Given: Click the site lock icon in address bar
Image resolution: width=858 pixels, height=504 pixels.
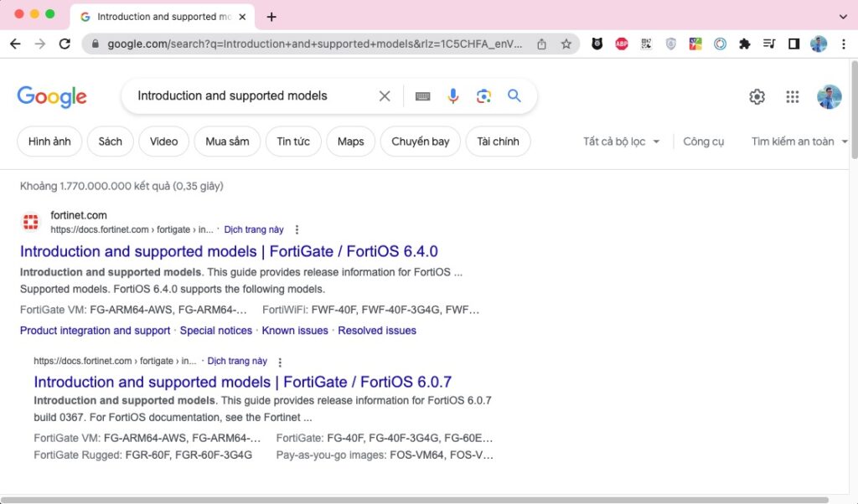Looking at the screenshot, I should (x=96, y=44).
